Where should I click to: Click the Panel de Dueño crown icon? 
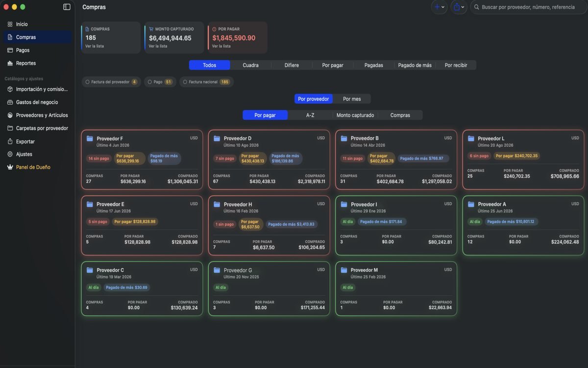(10, 167)
